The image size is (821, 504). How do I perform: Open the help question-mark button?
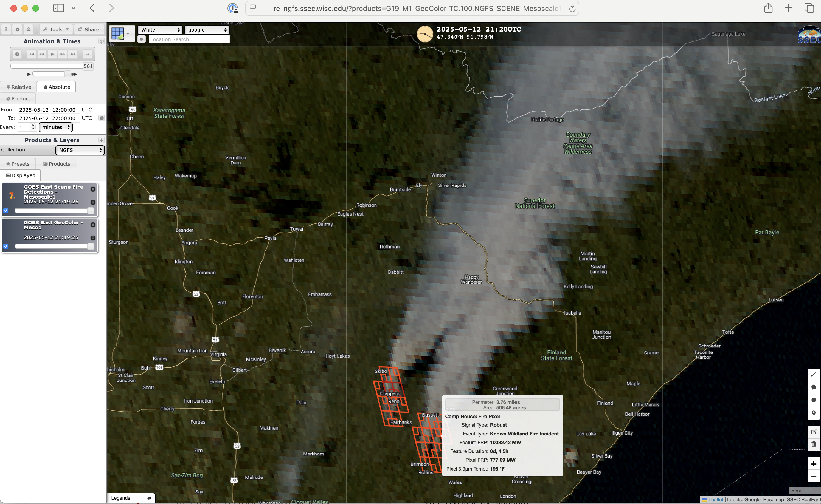[6, 29]
